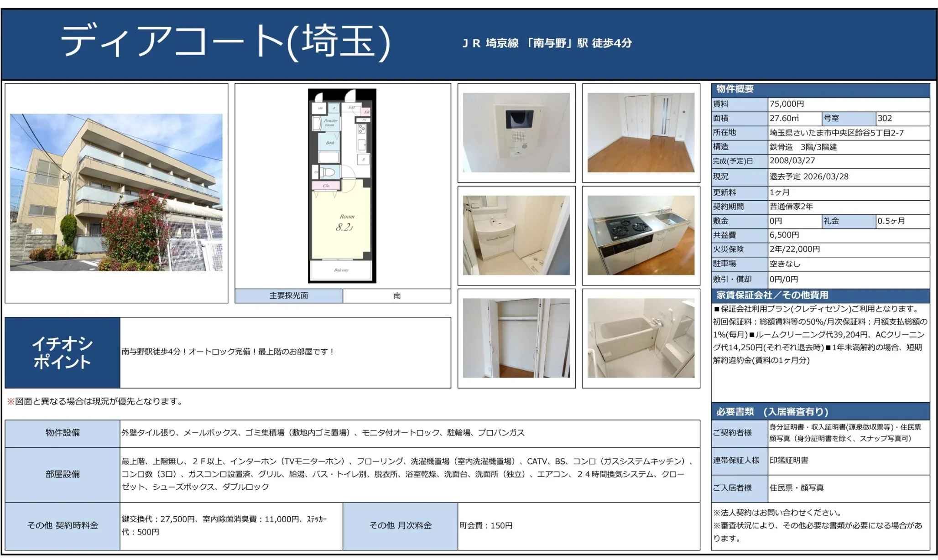Click the 南与野 station access text
The width and height of the screenshot is (938, 560).
coord(547,43)
